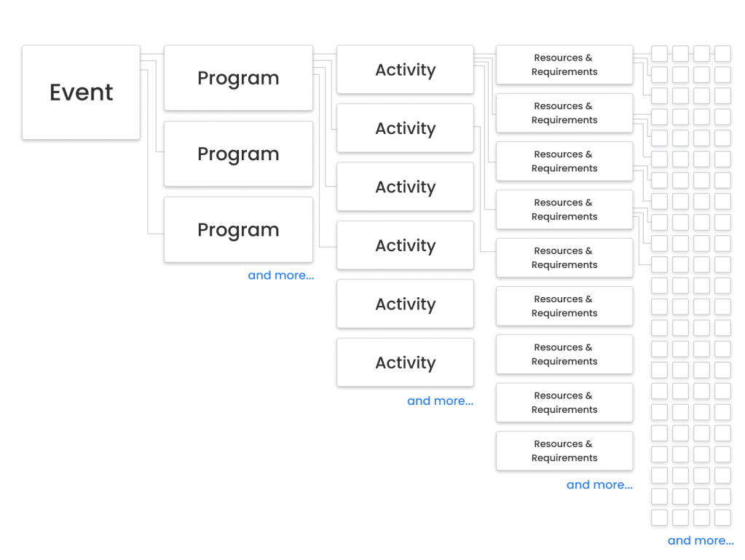Open "and more..." link below Activity boxes
The height and width of the screenshot is (560, 745).
440,401
